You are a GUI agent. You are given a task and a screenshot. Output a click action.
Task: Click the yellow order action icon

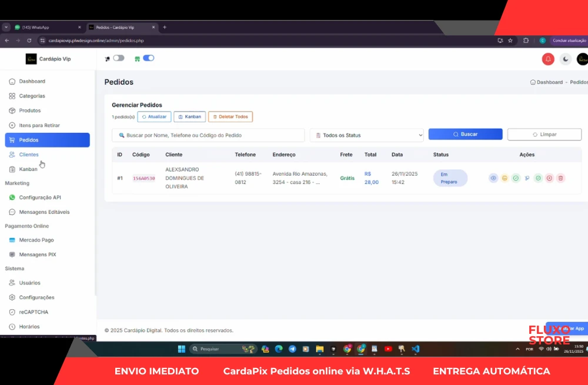pyautogui.click(x=505, y=178)
